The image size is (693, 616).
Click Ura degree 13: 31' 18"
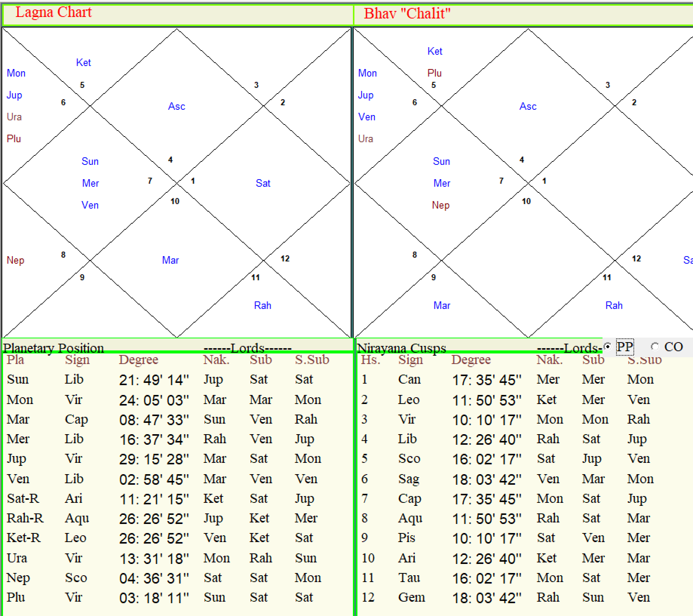pos(154,559)
